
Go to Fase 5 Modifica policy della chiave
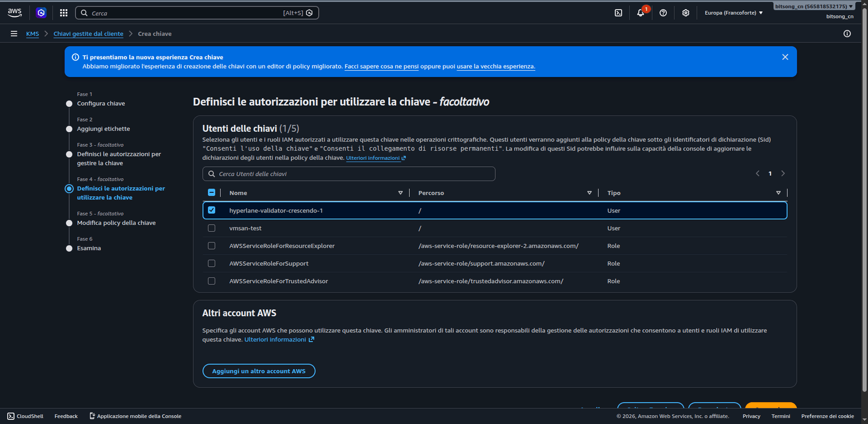tap(116, 223)
